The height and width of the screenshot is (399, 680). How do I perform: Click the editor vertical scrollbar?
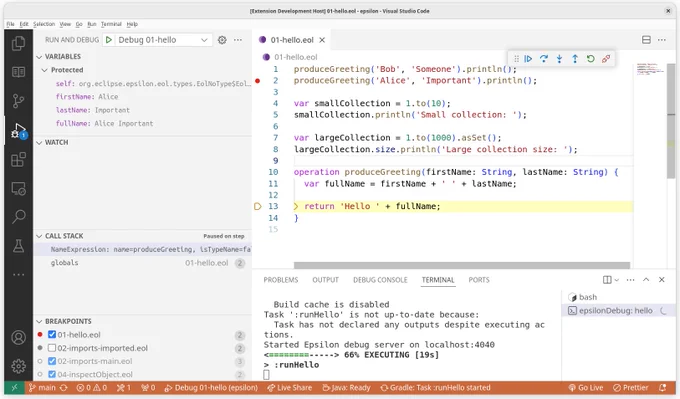point(671,121)
